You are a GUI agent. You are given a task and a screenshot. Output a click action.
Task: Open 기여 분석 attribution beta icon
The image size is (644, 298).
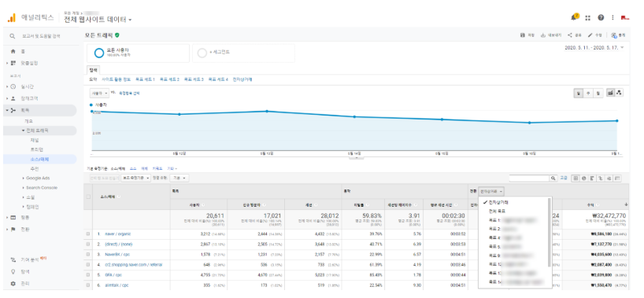(x=13, y=259)
